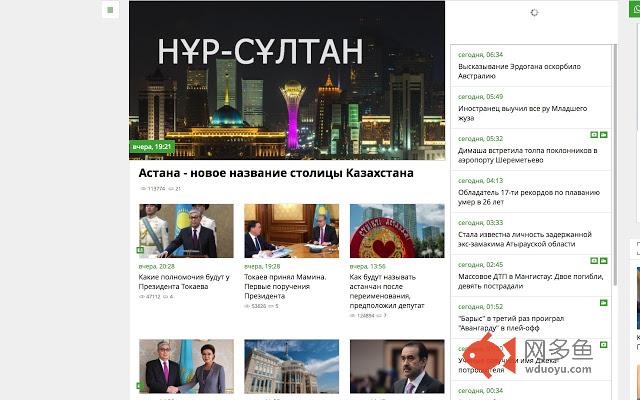Click comments icon under Какие полномочия article
Viewport: 640px width, 400px height.
166,297
